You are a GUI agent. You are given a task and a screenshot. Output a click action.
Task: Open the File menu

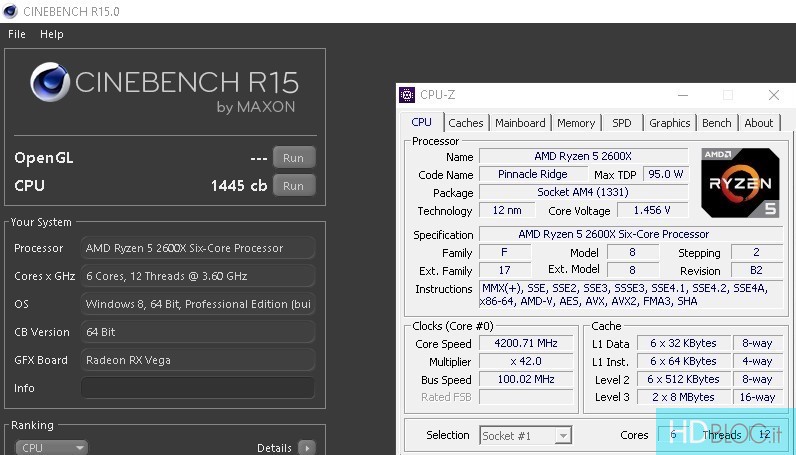point(17,34)
